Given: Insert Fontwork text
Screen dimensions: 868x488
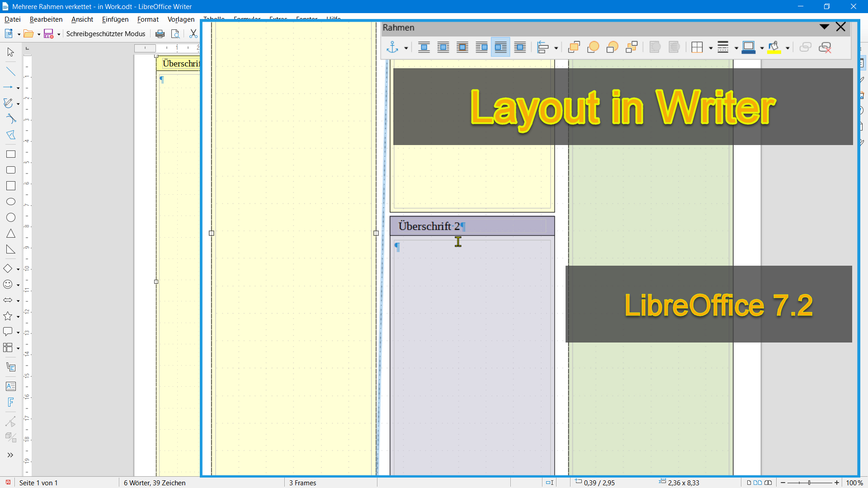Looking at the screenshot, I should click(x=10, y=402).
